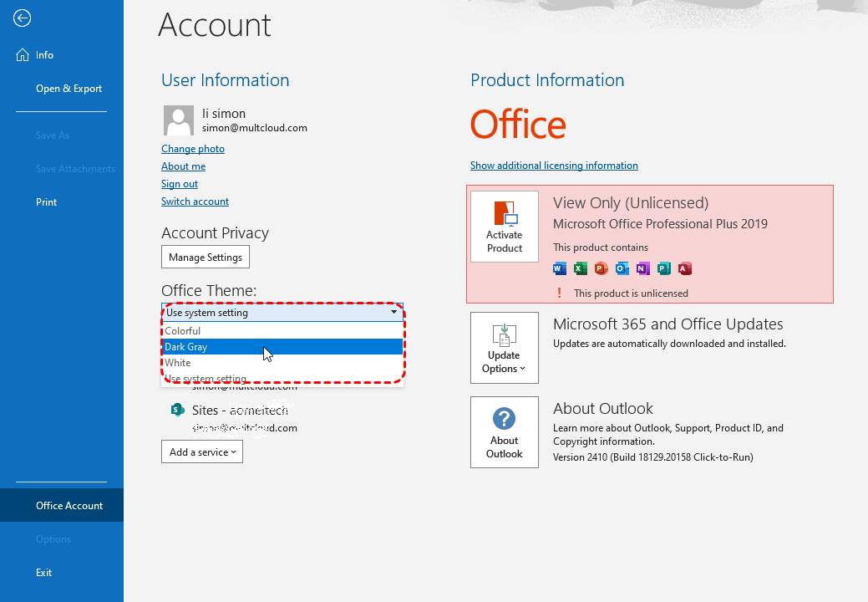Open the About me link
Image resolution: width=868 pixels, height=602 pixels.
click(183, 166)
